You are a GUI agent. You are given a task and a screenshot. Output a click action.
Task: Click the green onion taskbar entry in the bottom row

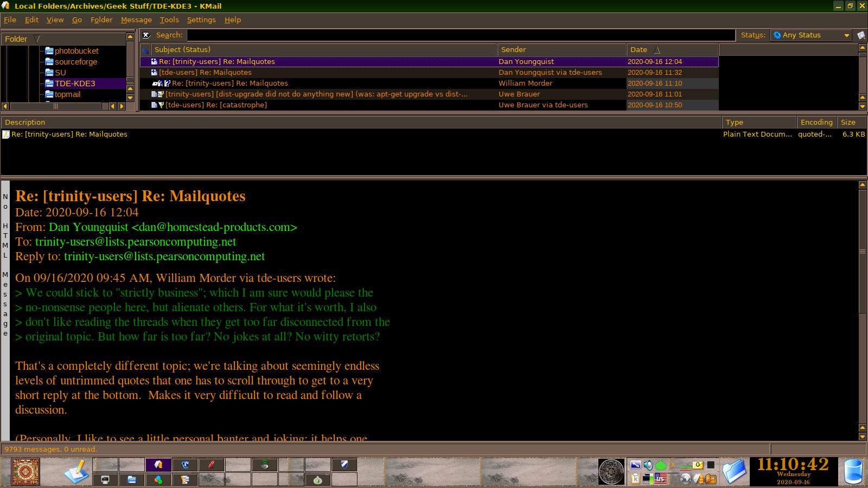coord(317,479)
